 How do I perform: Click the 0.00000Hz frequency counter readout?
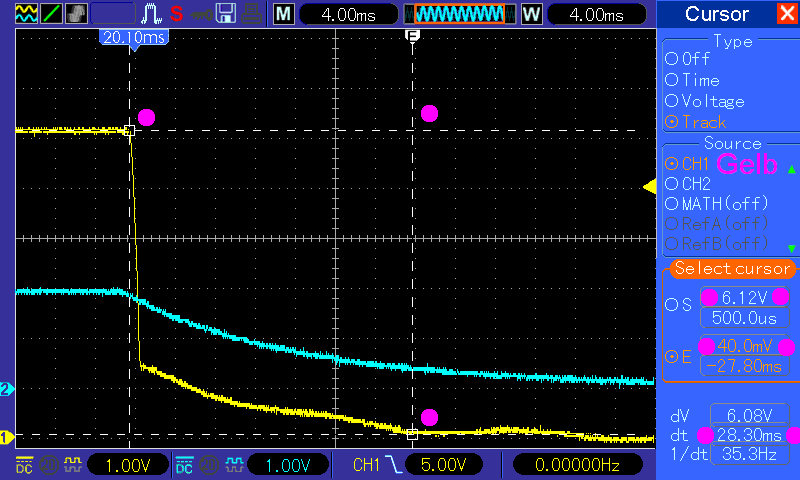click(577, 464)
